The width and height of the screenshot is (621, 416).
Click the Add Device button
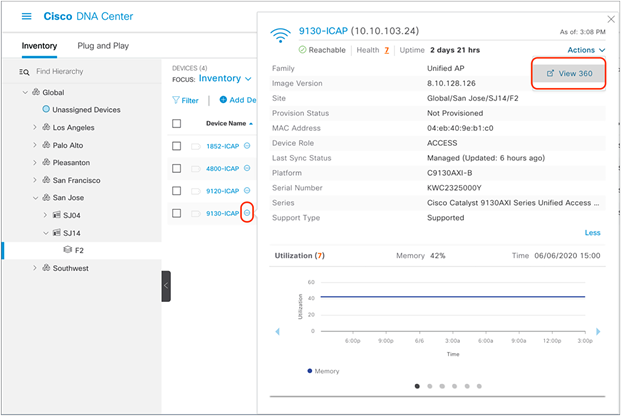point(238,100)
